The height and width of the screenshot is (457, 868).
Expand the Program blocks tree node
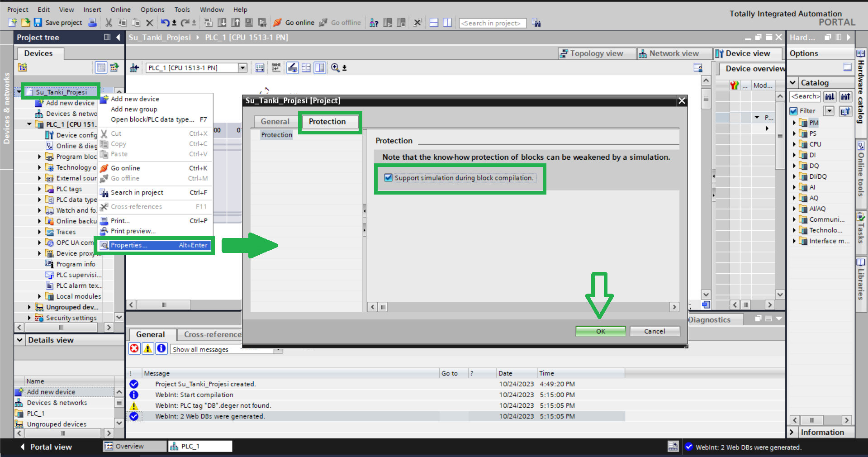click(39, 157)
